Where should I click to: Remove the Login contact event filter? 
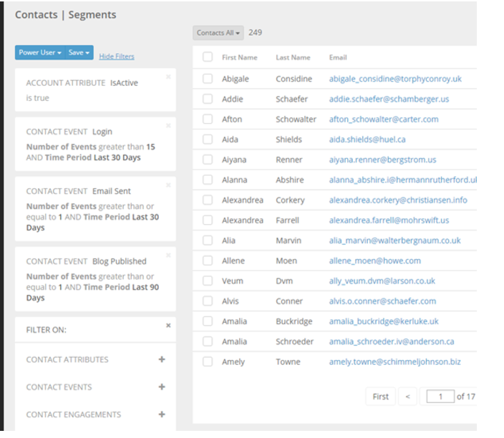point(168,125)
